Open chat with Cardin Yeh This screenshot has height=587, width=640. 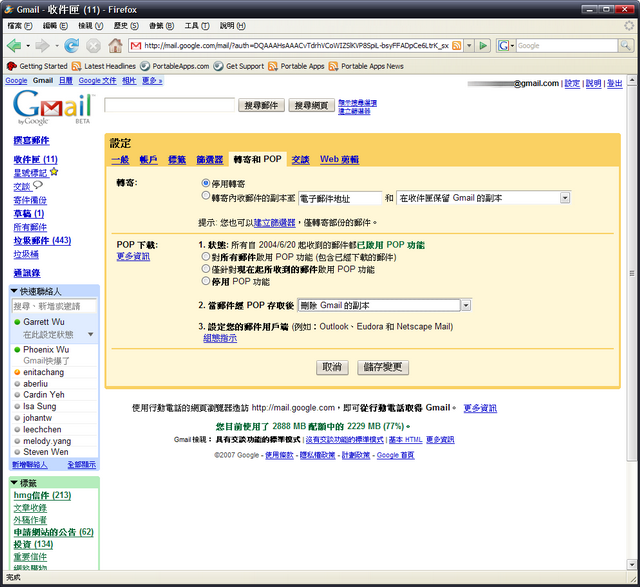(x=44, y=395)
